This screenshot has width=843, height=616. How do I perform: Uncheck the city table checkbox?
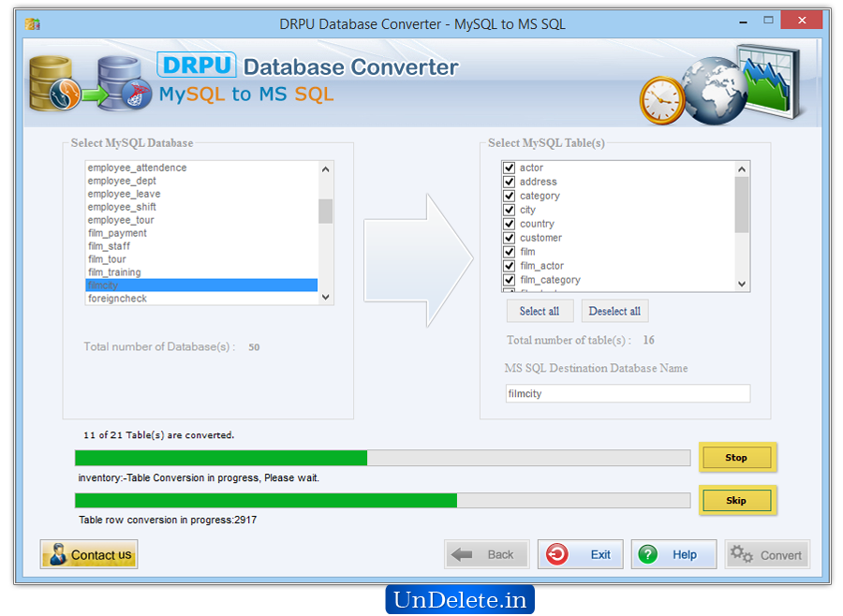tap(510, 210)
